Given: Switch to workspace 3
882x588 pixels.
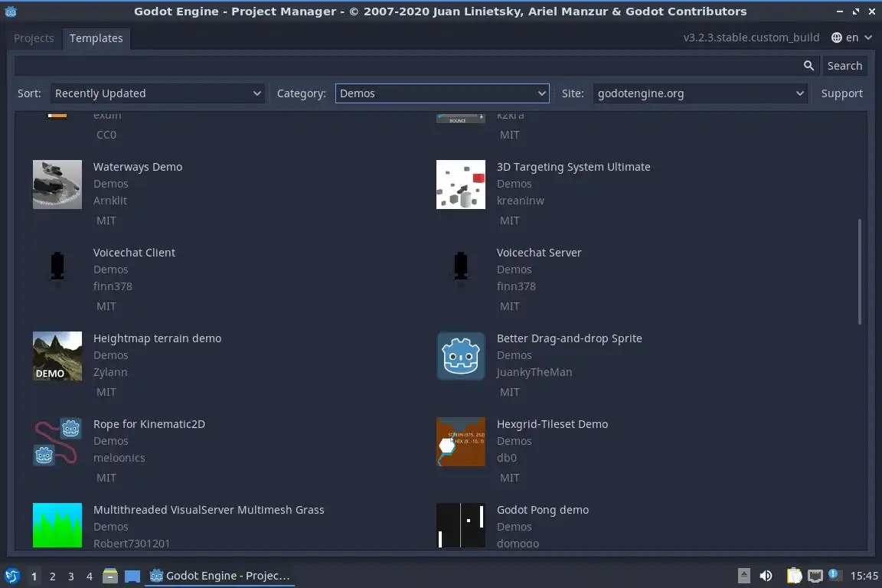Looking at the screenshot, I should coord(71,577).
